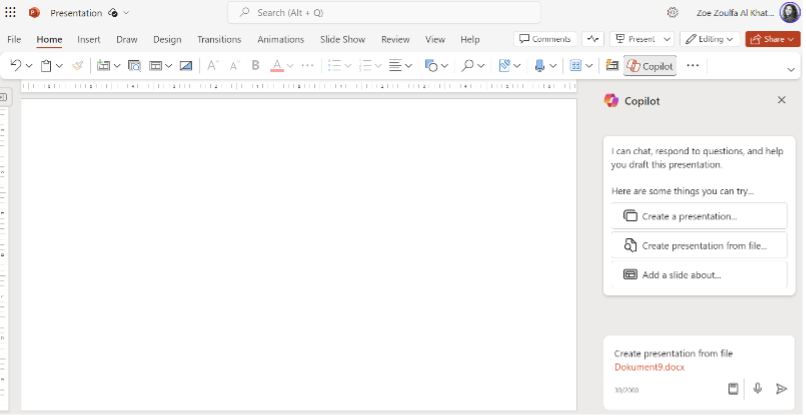The image size is (806, 418).
Task: Decrease the font size
Action: 234,65
